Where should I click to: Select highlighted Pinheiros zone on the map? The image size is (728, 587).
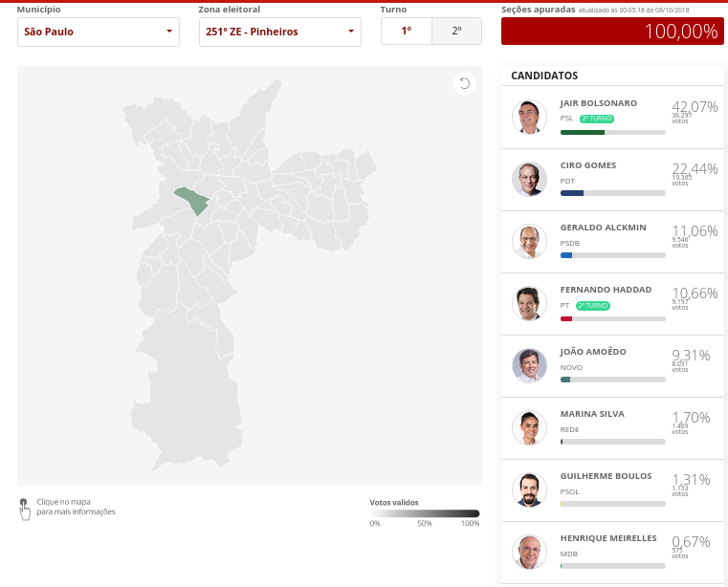[x=192, y=200]
